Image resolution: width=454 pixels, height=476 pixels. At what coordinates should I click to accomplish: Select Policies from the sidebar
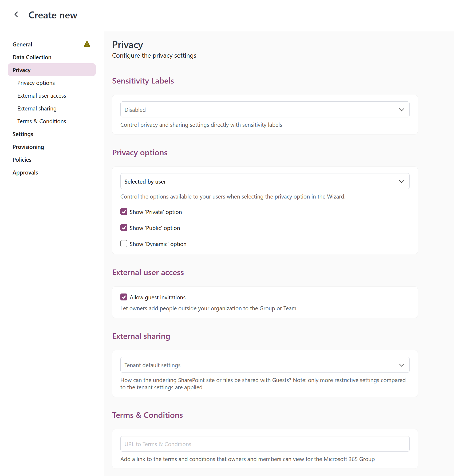(22, 160)
